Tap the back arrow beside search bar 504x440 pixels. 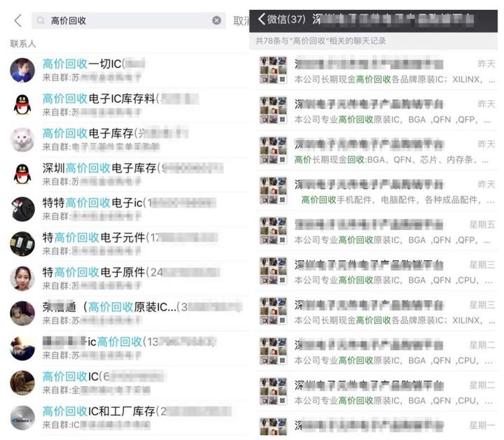(x=18, y=20)
